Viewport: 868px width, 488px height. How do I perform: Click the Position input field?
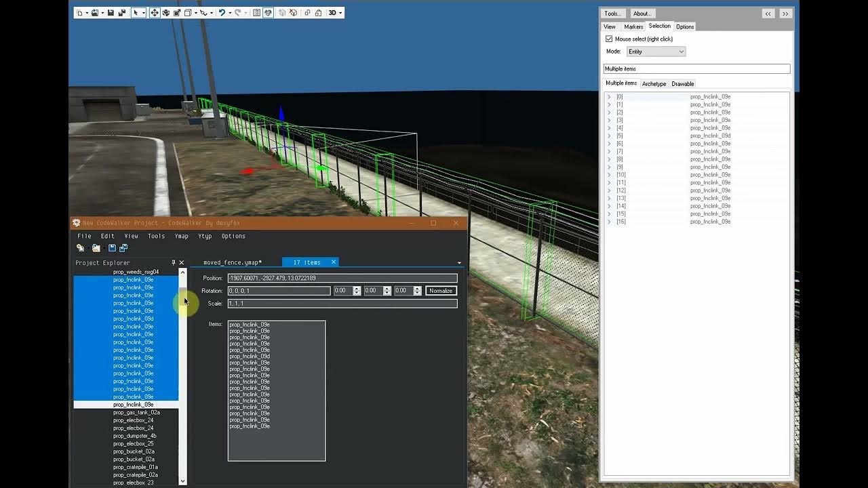tap(342, 278)
